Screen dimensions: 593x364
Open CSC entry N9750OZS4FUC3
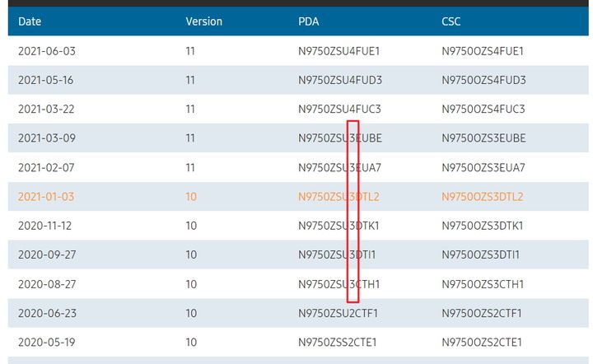coord(483,110)
